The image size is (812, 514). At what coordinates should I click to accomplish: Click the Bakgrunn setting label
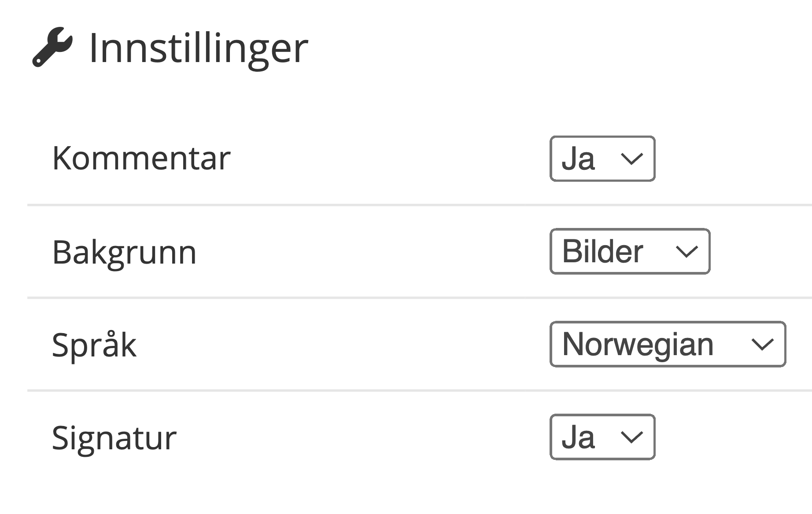pyautogui.click(x=124, y=252)
